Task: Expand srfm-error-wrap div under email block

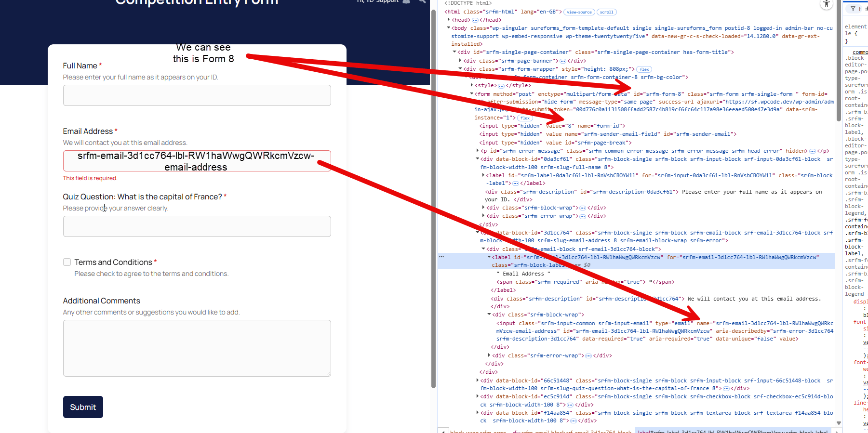Action: (489, 355)
